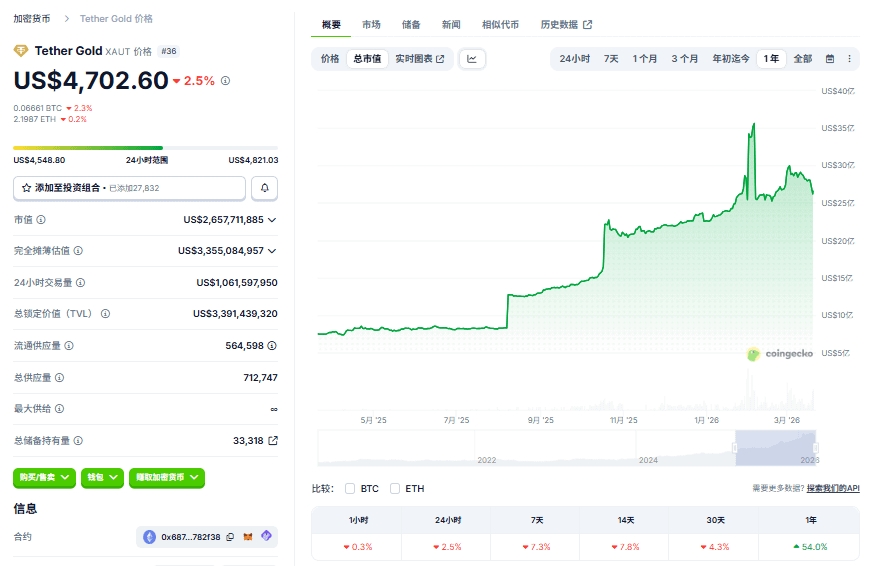Open the info icon next to 最大供给
This screenshot has width=875, height=566.
[59, 409]
